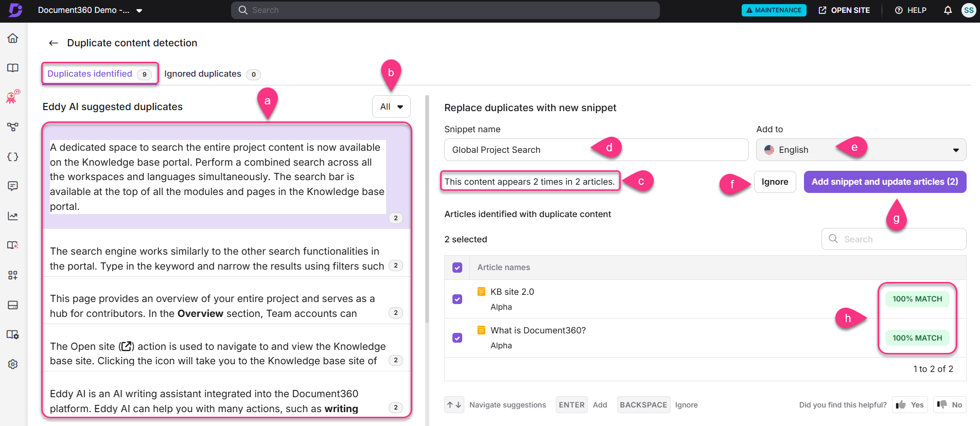Click the 100% MATCH badge for KB site 2.0
Image resolution: width=980 pixels, height=426 pixels.
[x=917, y=299]
